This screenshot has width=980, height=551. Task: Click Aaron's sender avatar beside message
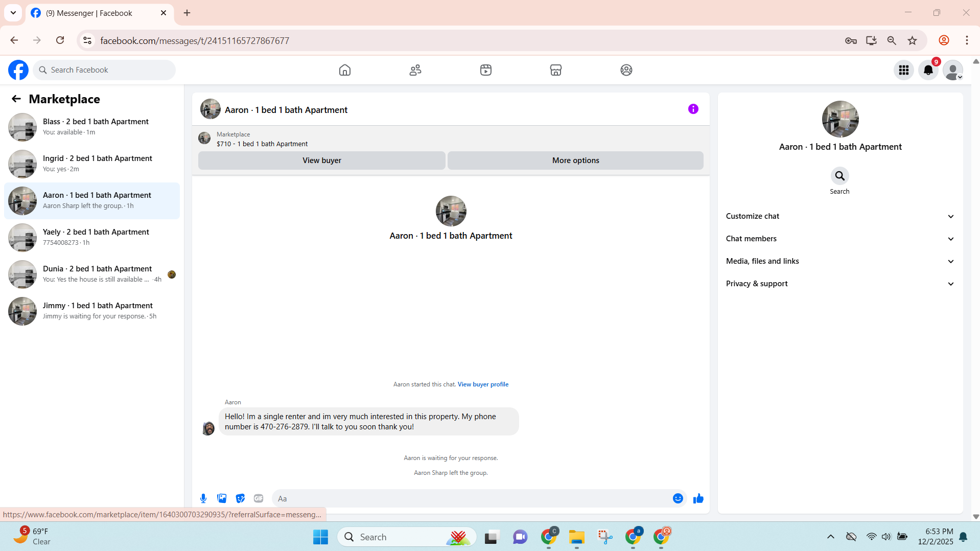[x=208, y=428]
